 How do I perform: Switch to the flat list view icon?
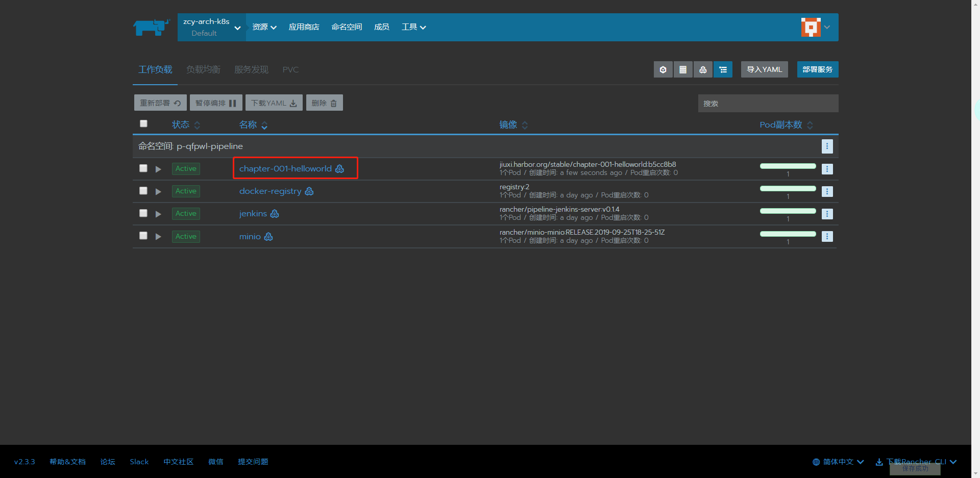coord(683,69)
